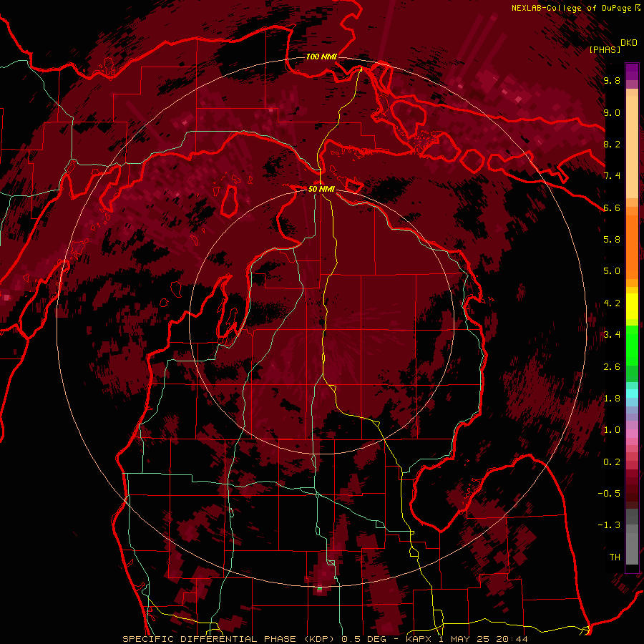The image size is (644, 644).
Task: Select the 1.0 scale label
Action: click(612, 430)
